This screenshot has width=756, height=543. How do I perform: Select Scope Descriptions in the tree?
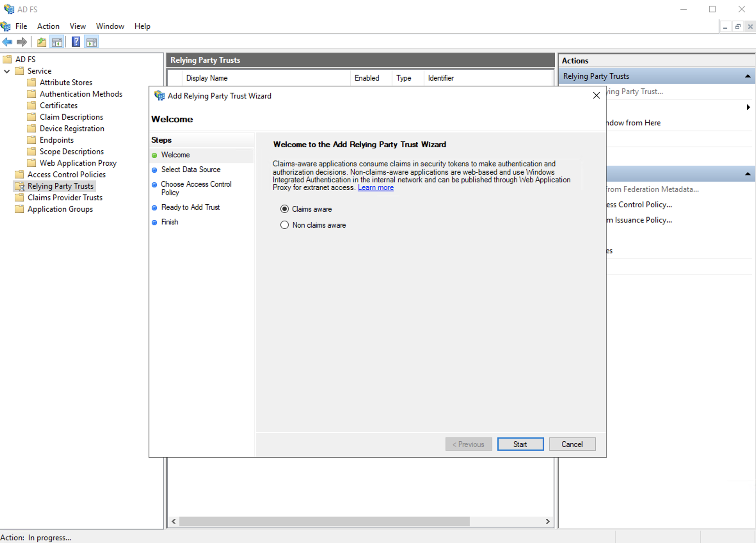(72, 151)
